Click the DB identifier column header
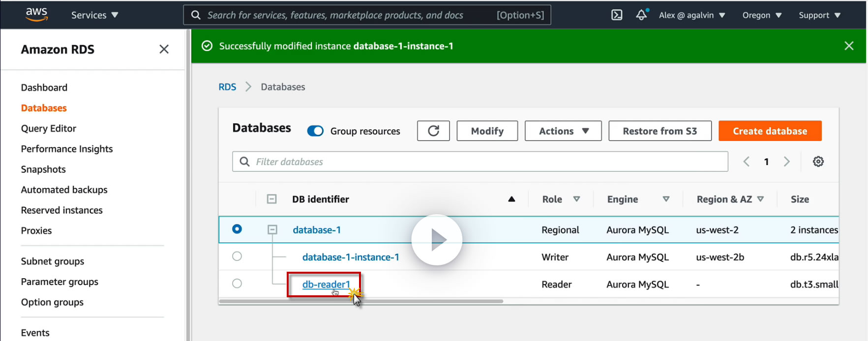Viewport: 868px width, 341px height. coord(321,199)
